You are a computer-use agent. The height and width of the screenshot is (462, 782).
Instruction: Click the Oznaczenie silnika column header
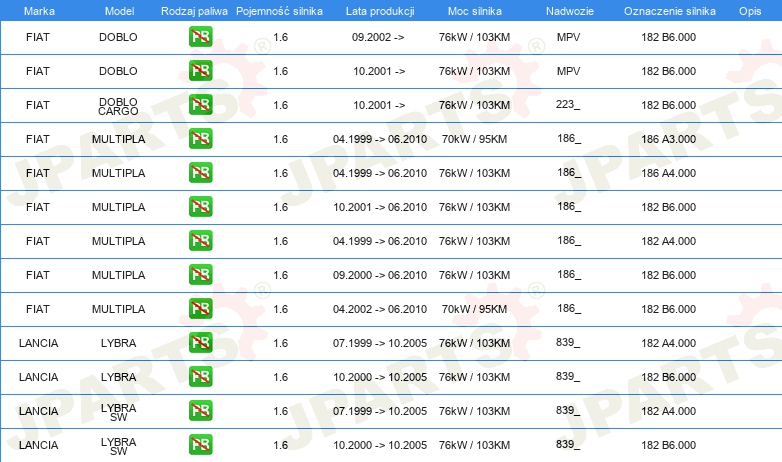coord(670,11)
